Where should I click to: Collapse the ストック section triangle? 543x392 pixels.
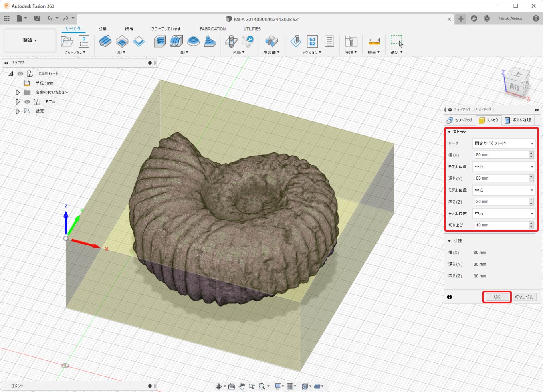449,132
